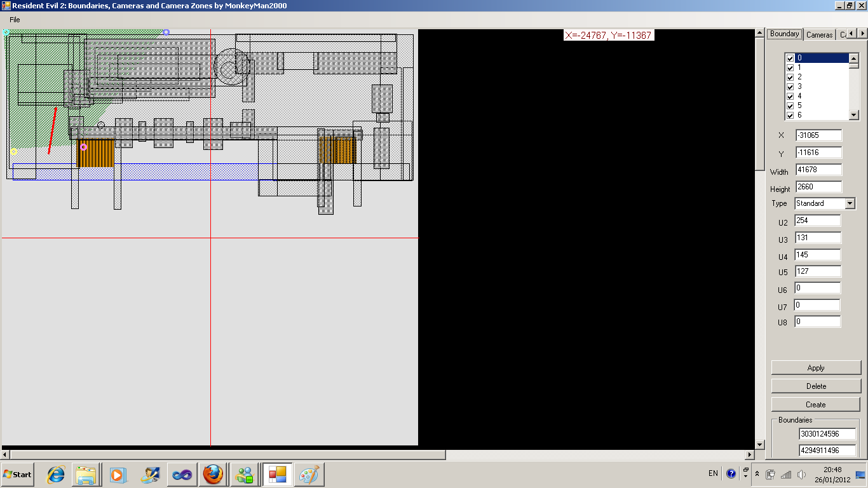The width and height of the screenshot is (868, 488).
Task: Toggle boundary 2 checkbox
Action: point(790,78)
